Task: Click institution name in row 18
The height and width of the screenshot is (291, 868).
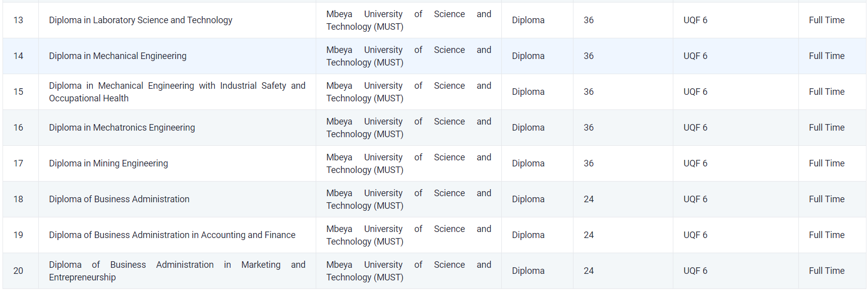Action: coord(408,199)
